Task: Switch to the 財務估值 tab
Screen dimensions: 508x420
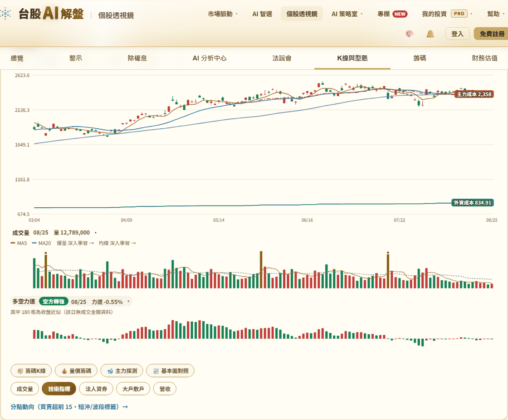Action: [485, 59]
